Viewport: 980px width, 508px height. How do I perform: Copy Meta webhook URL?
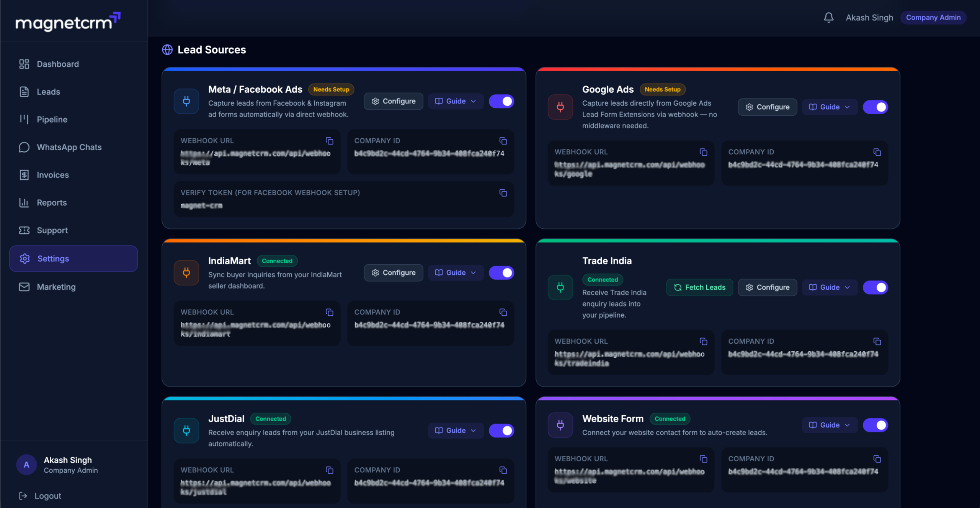330,141
